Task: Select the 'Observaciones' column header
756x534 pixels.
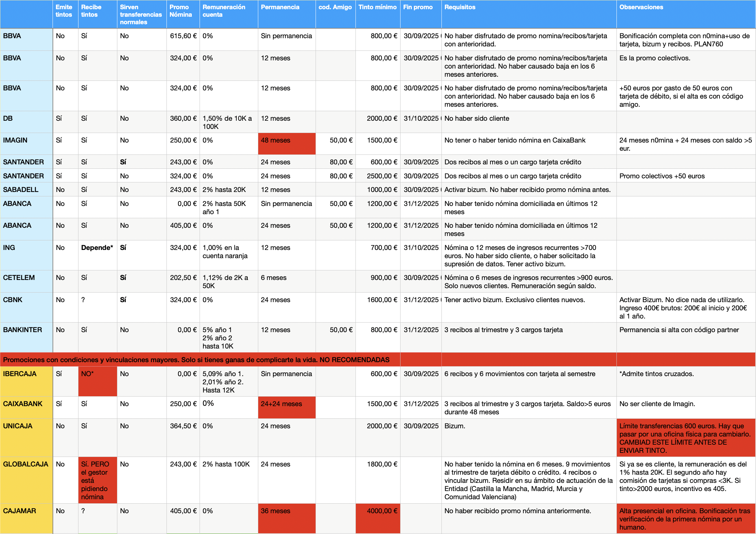Action: click(686, 14)
